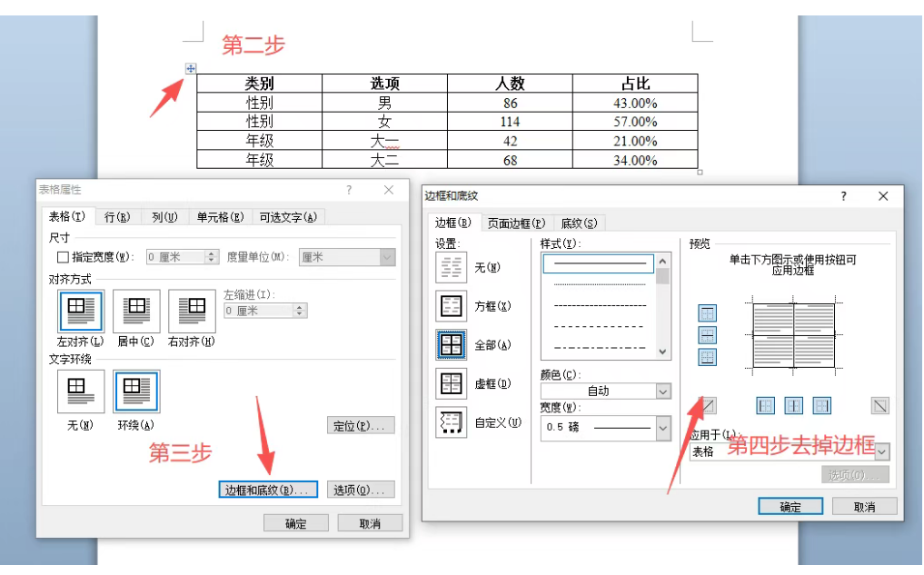Click the preferred width spinner arrows
The width and height of the screenshot is (924, 575).
tap(212, 257)
